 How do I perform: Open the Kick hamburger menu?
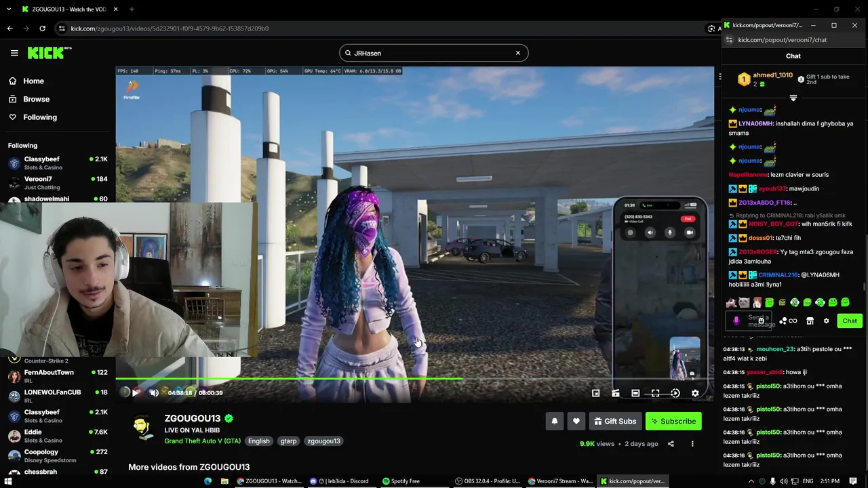point(14,53)
